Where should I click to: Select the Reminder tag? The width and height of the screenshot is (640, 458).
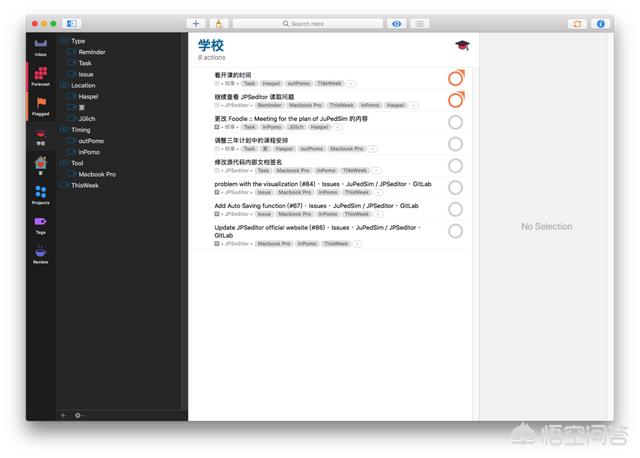pos(92,52)
